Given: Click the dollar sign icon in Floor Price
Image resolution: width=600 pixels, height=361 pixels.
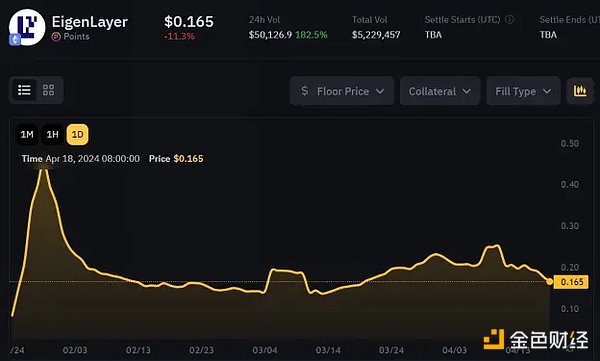Looking at the screenshot, I should tap(305, 91).
